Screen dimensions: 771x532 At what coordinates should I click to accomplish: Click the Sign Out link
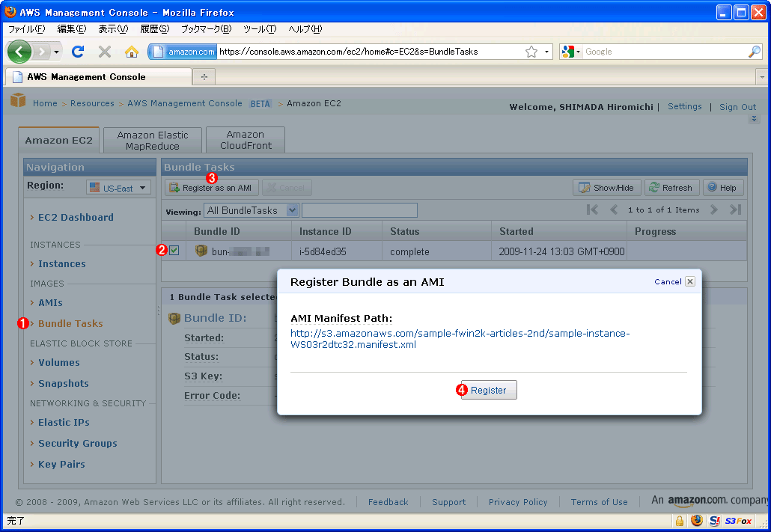pos(737,107)
